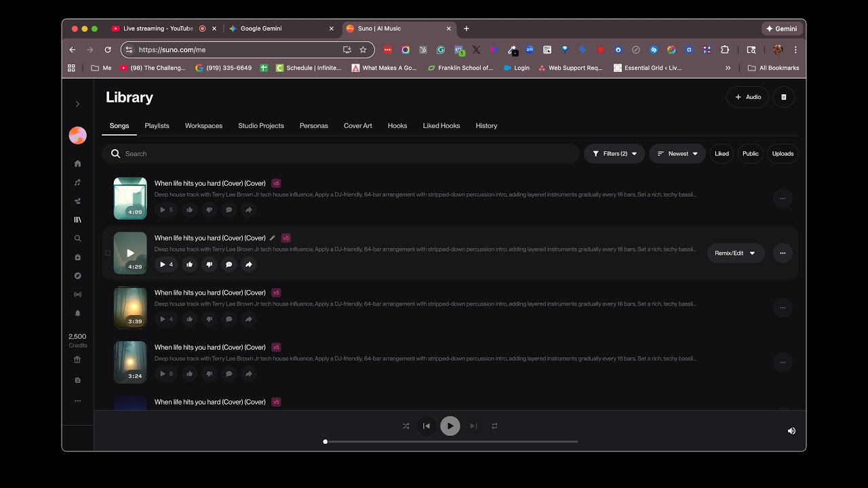This screenshot has height=488, width=868.
Task: Skip to previous track in player
Action: pos(427,426)
